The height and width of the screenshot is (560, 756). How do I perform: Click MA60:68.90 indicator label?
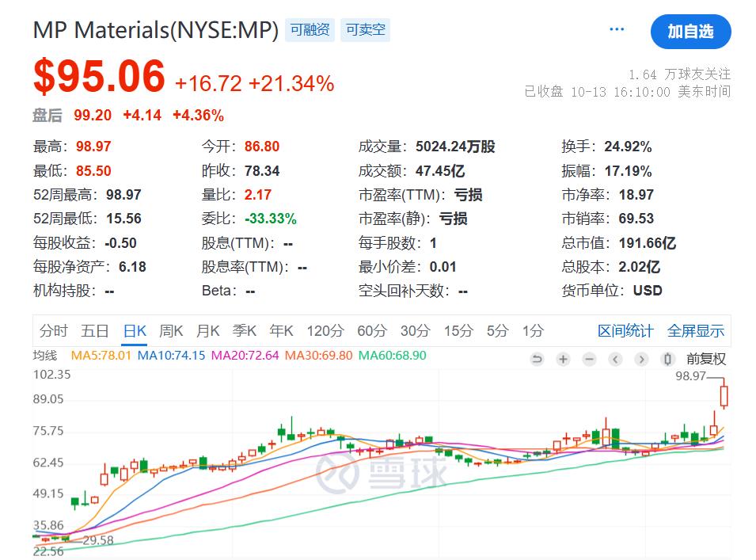point(393,356)
